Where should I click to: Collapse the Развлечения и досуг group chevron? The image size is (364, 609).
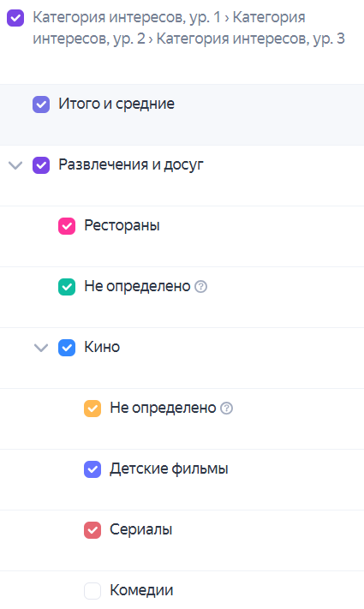tap(15, 165)
